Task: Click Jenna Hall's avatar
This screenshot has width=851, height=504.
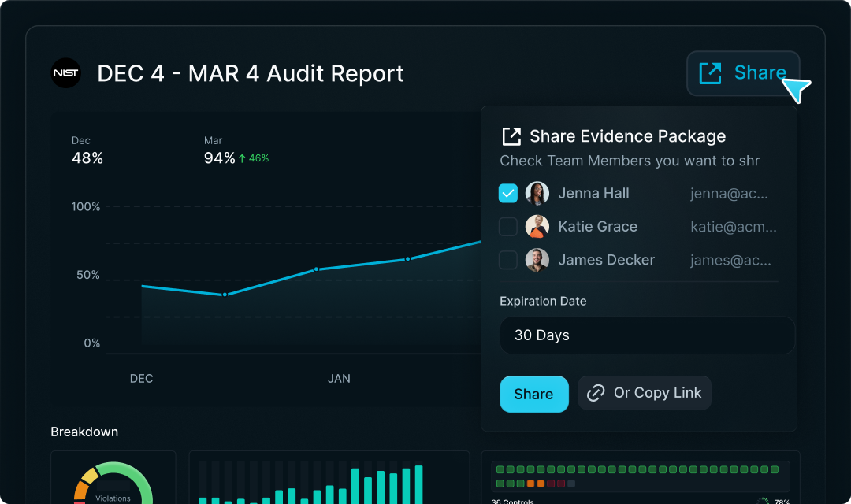Action: coord(537,194)
